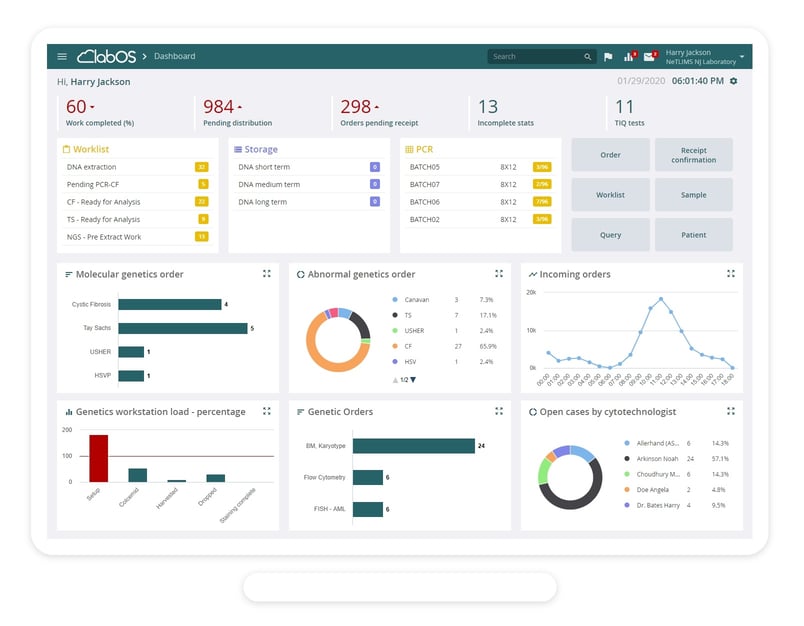Open the bar chart notifications icon
Viewport: 804px width, 626px height.
pos(629,57)
